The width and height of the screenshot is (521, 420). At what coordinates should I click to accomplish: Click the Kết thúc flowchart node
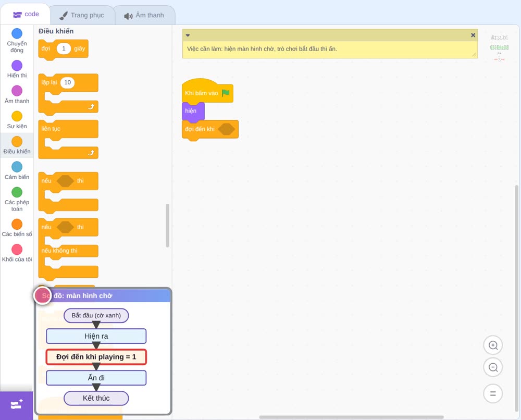tap(96, 398)
